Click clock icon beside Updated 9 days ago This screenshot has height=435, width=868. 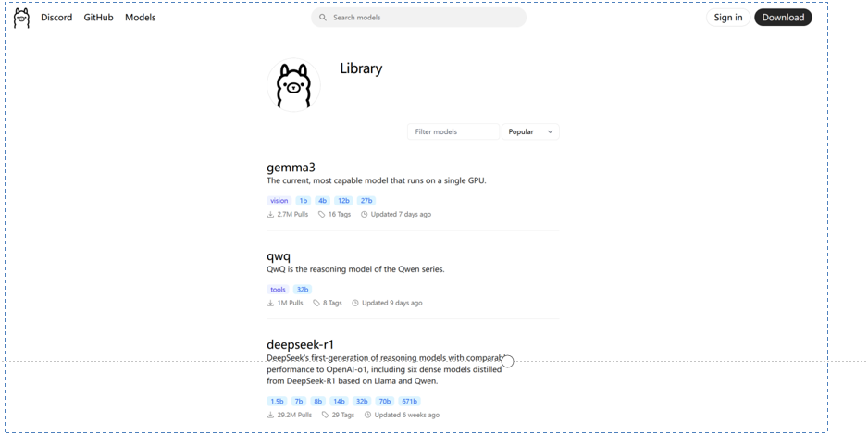(355, 303)
